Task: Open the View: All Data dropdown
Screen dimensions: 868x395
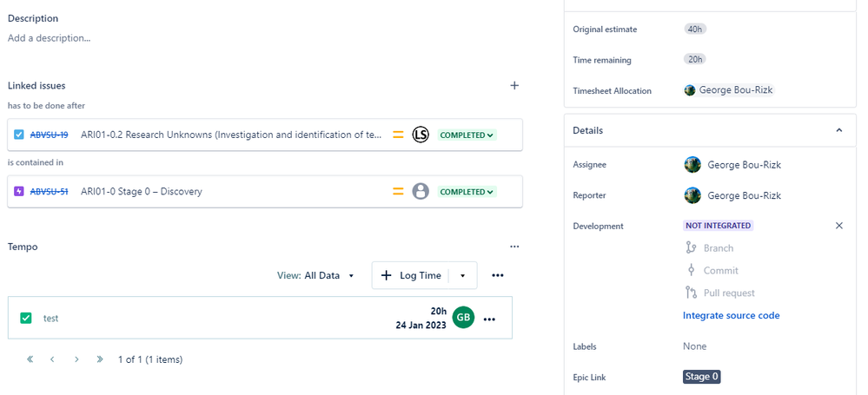Action: pos(315,275)
